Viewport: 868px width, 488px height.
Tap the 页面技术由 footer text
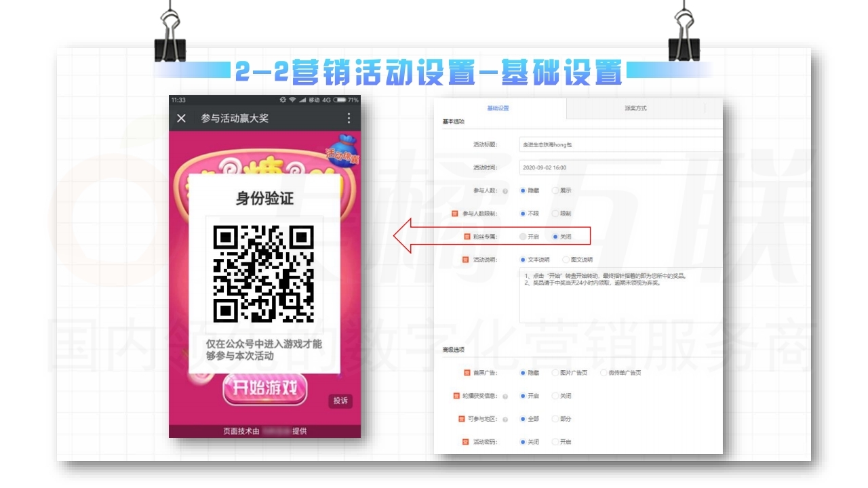(x=241, y=431)
